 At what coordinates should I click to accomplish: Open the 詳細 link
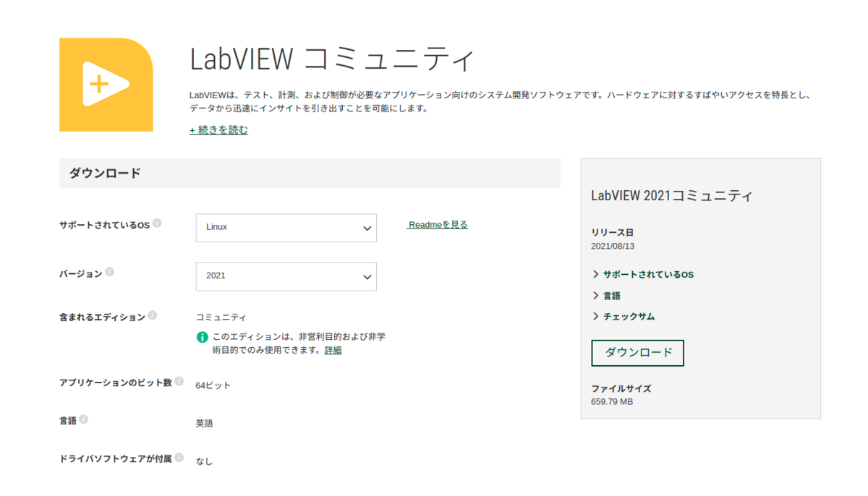click(x=333, y=350)
